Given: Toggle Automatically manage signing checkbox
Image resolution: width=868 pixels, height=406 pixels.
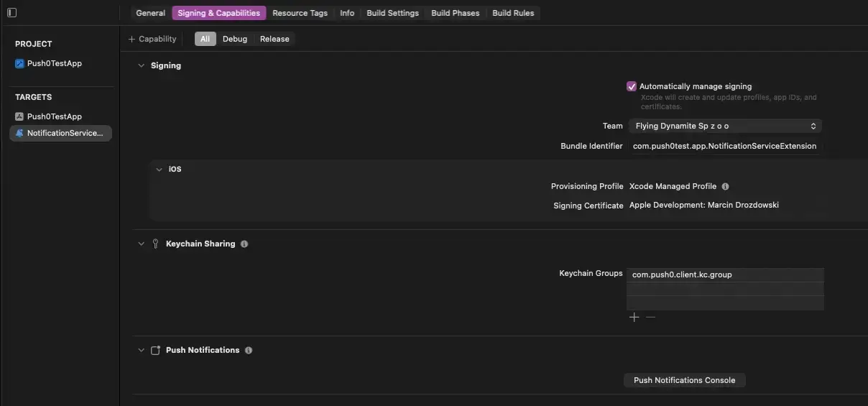Looking at the screenshot, I should [x=632, y=86].
